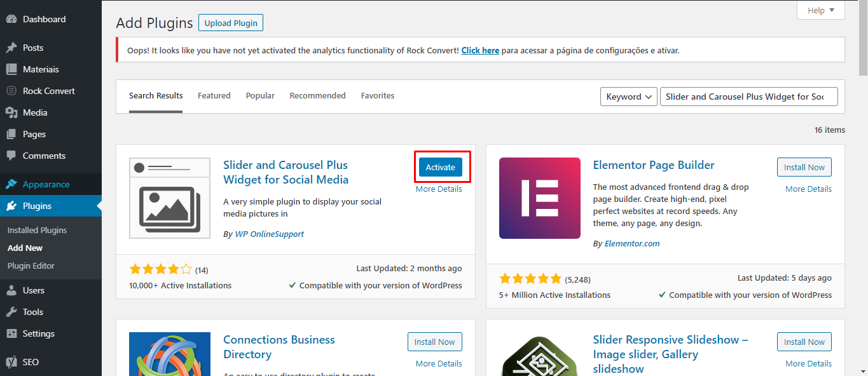Switch to the Search Results tab
The width and height of the screenshot is (868, 376).
[156, 96]
